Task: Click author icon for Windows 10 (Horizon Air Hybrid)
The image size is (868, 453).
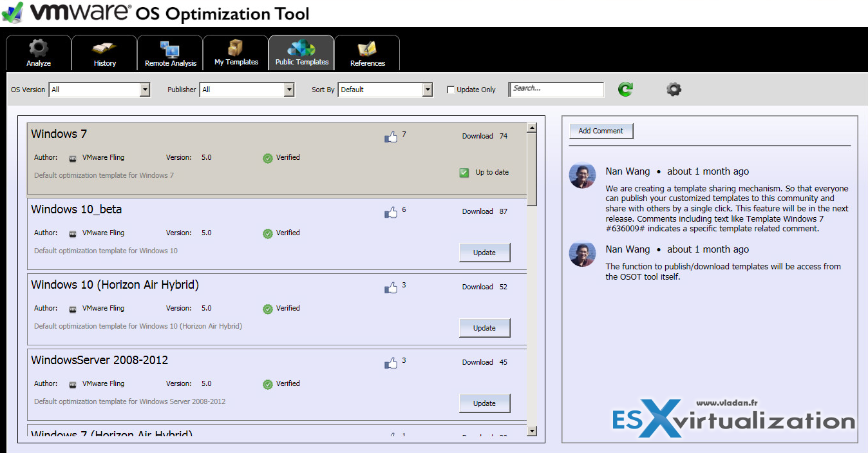Action: pos(73,309)
